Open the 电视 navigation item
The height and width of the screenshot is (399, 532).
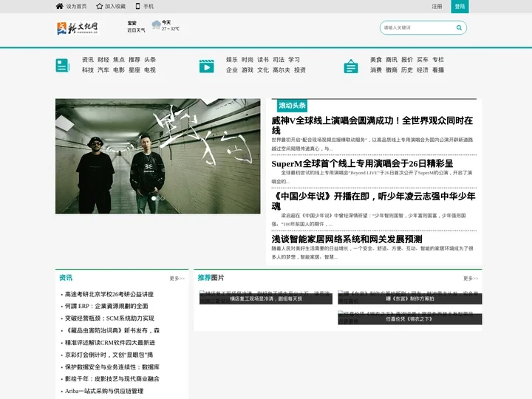pyautogui.click(x=150, y=70)
